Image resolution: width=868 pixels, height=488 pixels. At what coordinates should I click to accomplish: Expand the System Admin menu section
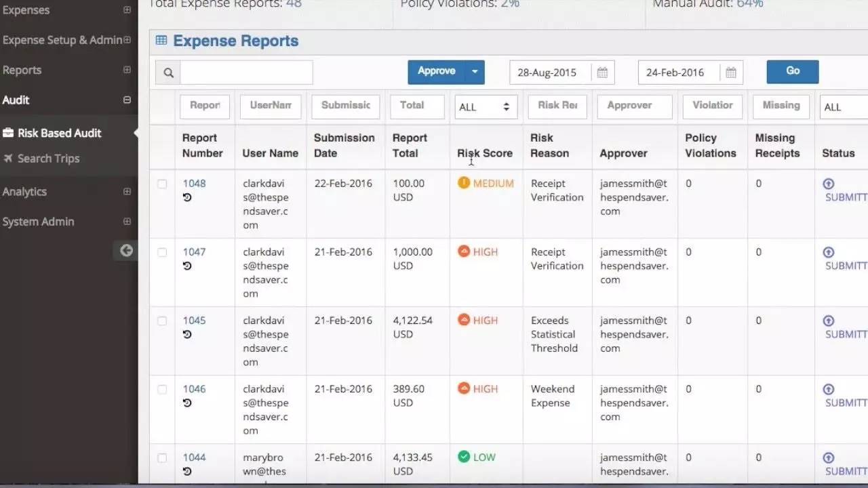127,222
